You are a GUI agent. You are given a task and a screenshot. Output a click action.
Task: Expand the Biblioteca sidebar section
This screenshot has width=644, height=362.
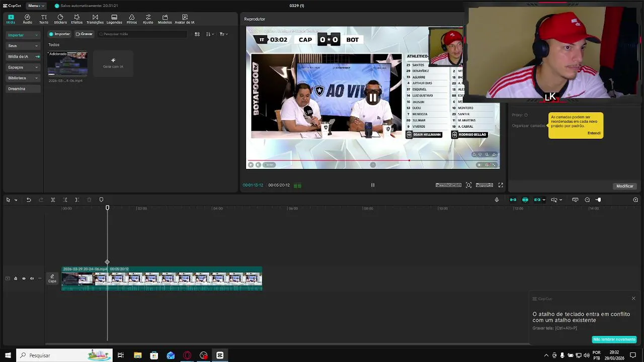click(x=23, y=78)
